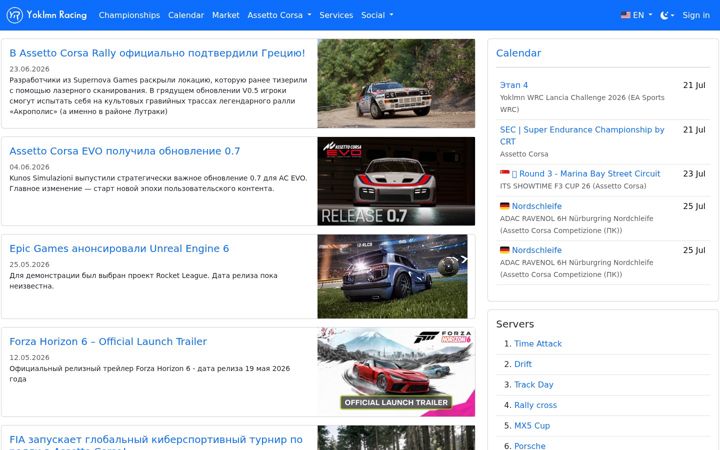The image size is (720, 450).
Task: Go to the Calendar nav item
Action: point(186,15)
